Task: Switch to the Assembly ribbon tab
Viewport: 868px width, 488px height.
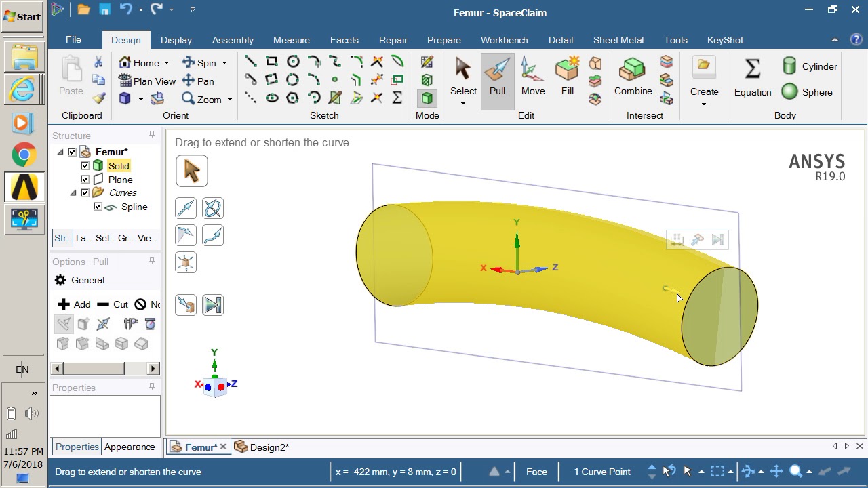Action: (x=233, y=40)
